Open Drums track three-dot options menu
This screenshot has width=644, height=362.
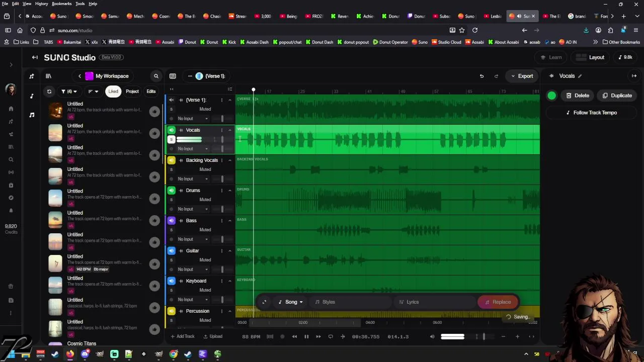pos(221,191)
